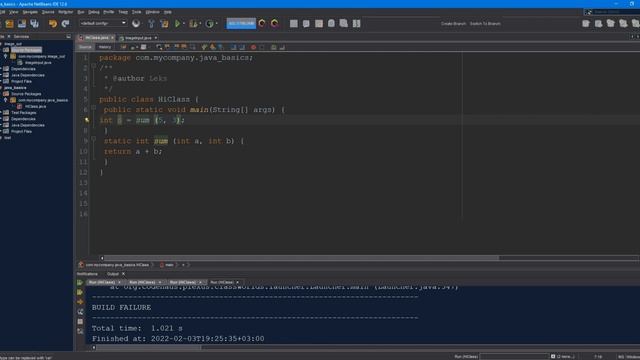Select Source Packages under image_out project
The height and width of the screenshot is (360, 640).
26,50
